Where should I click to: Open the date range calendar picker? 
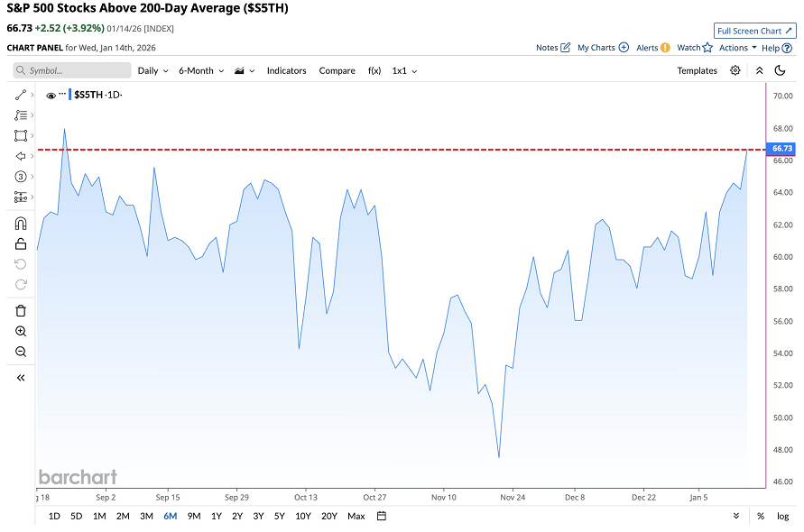coord(382,516)
